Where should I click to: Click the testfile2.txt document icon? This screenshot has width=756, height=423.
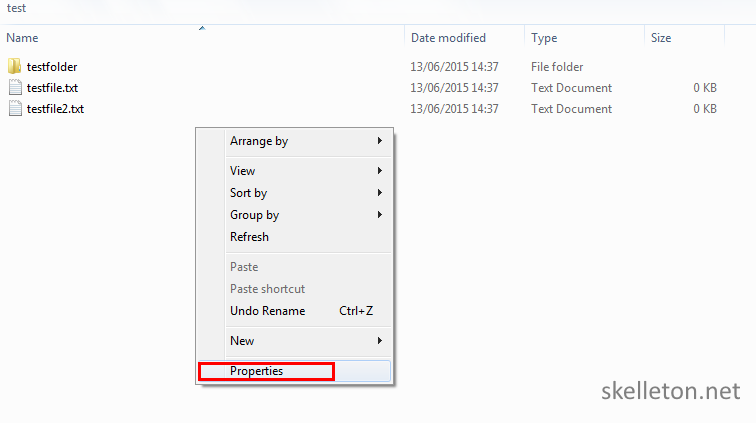click(x=15, y=109)
